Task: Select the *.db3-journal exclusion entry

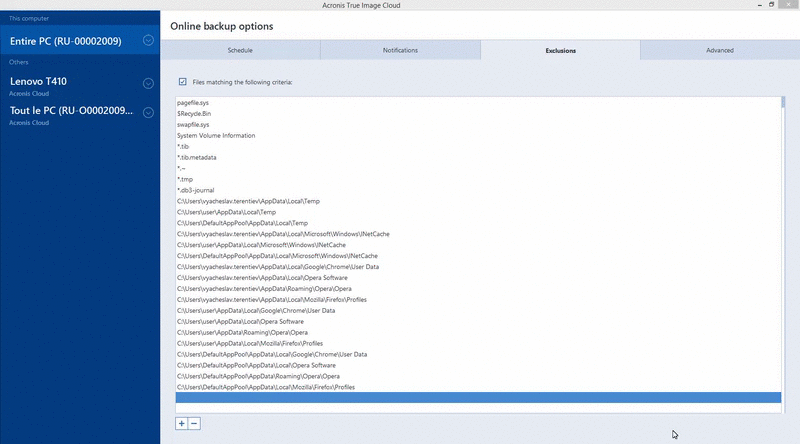Action: click(x=478, y=190)
